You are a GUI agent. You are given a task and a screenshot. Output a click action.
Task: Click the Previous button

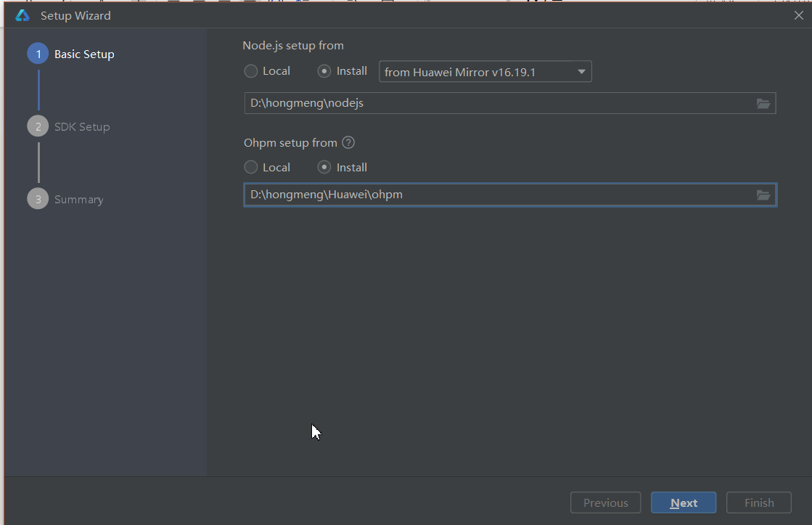[x=605, y=502]
